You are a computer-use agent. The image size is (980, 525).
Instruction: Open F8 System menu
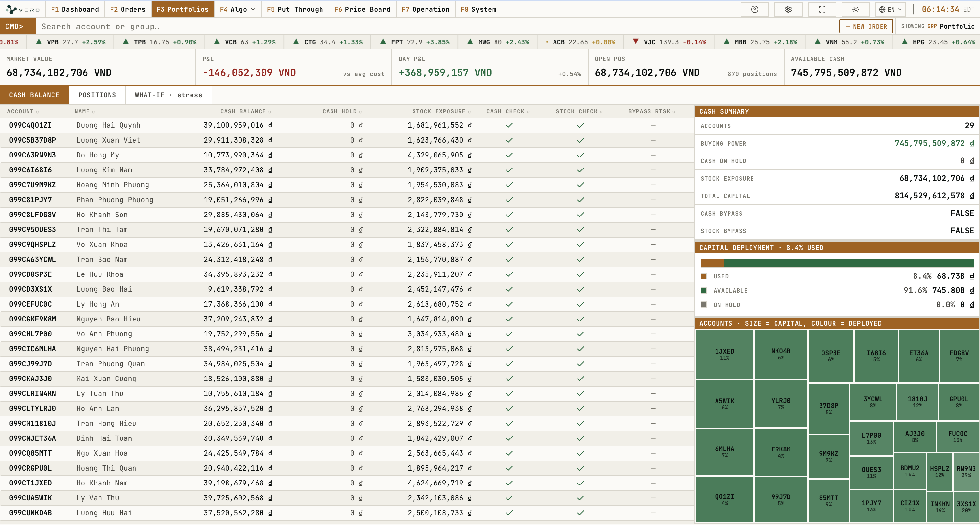(x=478, y=9)
